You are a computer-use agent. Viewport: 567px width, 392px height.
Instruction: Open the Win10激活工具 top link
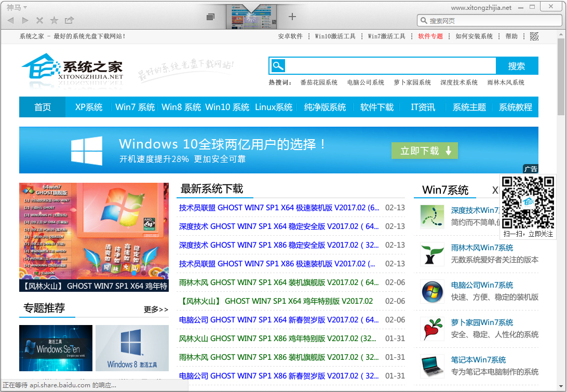pos(335,36)
